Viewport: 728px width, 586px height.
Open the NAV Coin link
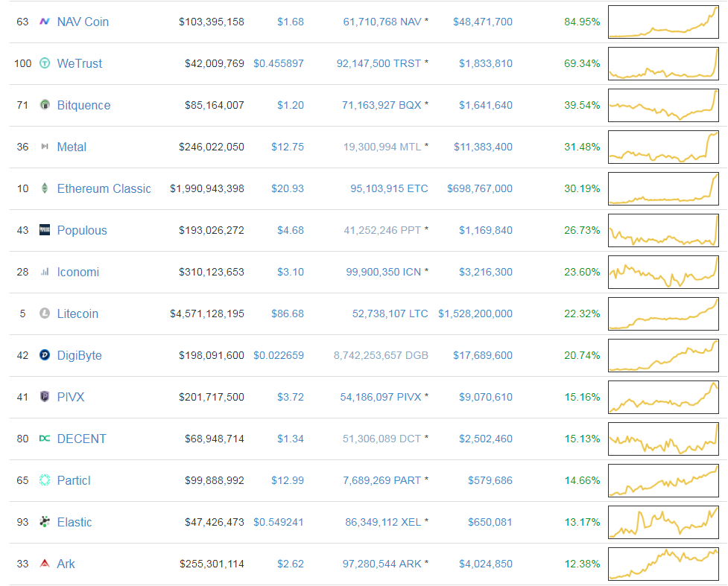pyautogui.click(x=83, y=22)
